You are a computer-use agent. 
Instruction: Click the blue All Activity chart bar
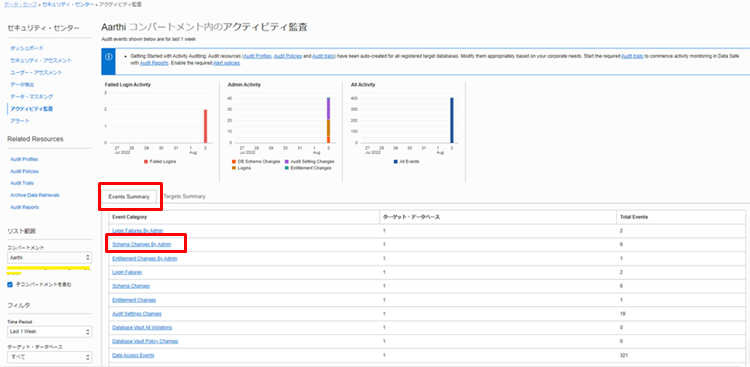click(452, 120)
